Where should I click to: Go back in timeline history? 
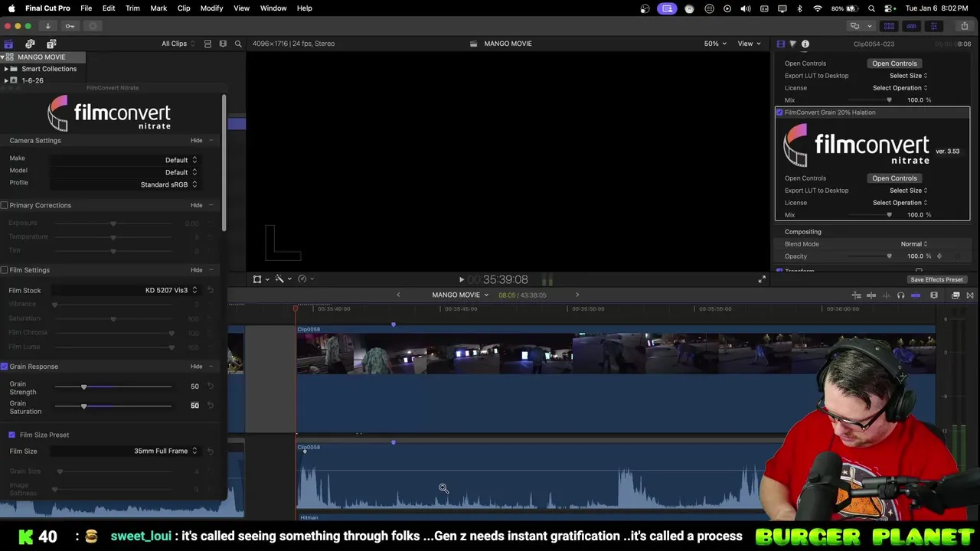(x=398, y=295)
